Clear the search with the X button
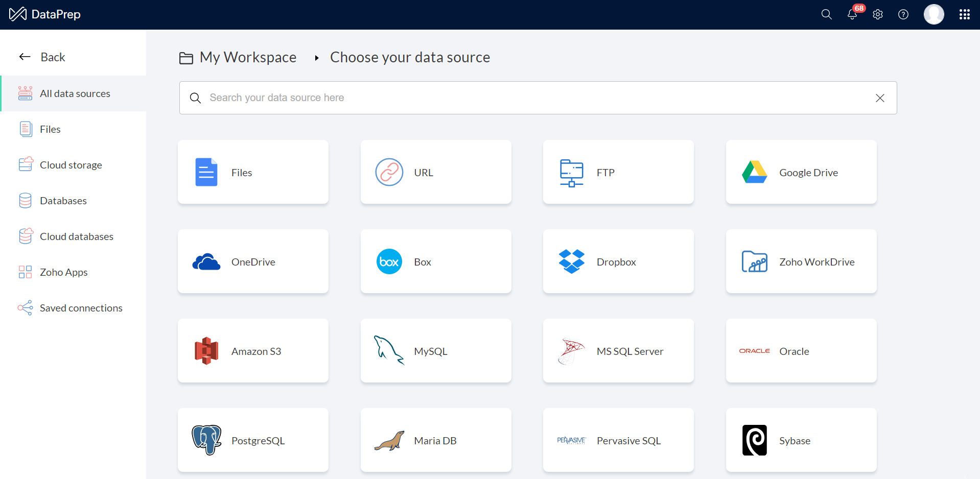The image size is (980, 479). click(880, 98)
